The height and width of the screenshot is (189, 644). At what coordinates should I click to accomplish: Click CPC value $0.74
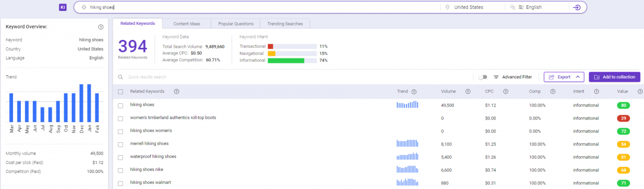[490, 170]
